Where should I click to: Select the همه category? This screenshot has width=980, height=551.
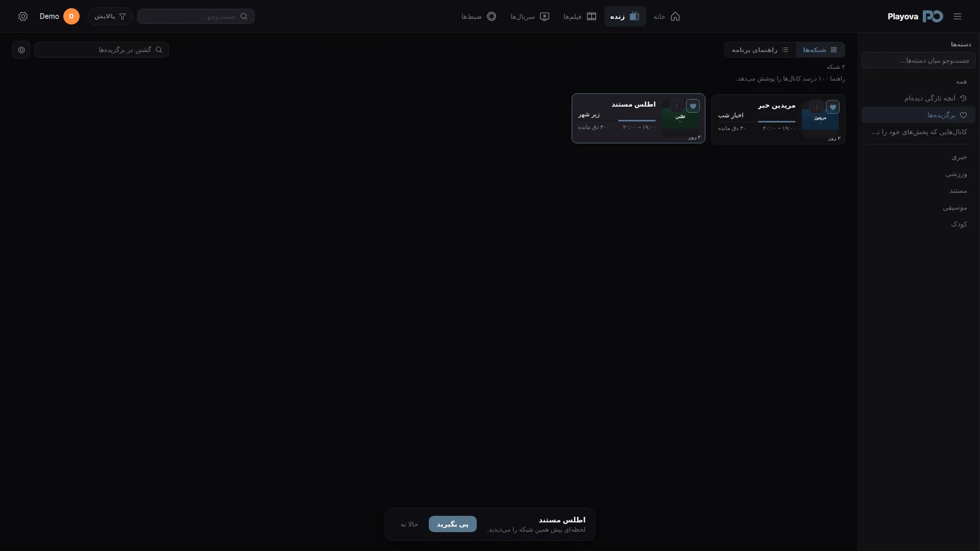(x=918, y=81)
